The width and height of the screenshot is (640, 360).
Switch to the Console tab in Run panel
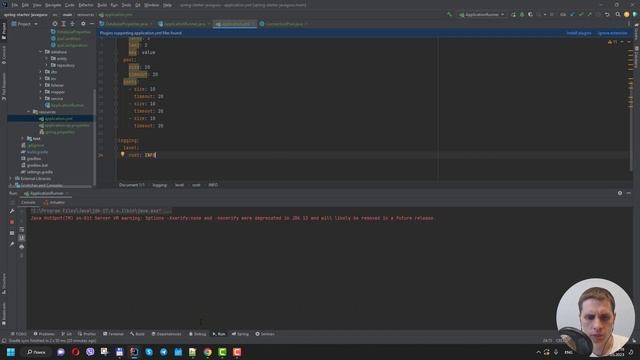pos(28,202)
